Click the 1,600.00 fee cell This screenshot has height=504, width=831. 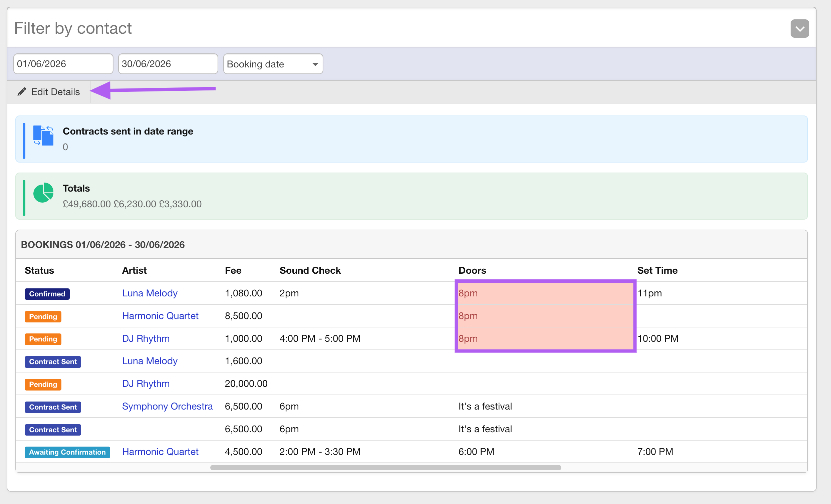pyautogui.click(x=244, y=361)
